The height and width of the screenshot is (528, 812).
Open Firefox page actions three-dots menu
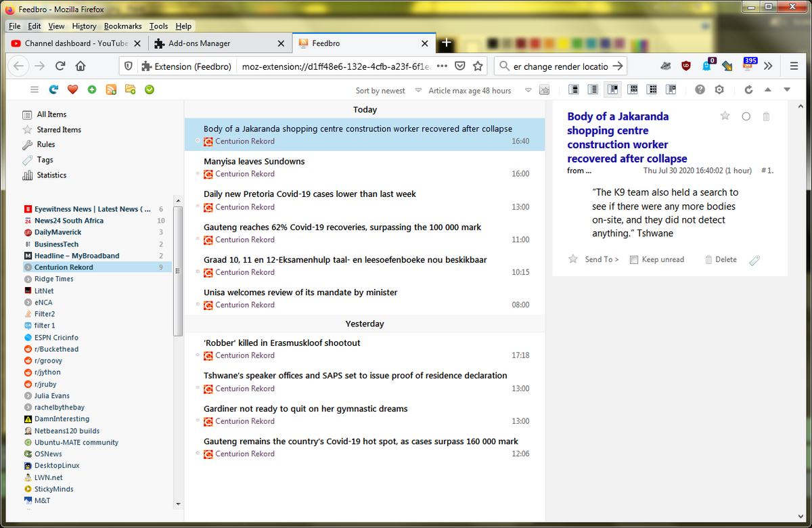click(x=442, y=66)
